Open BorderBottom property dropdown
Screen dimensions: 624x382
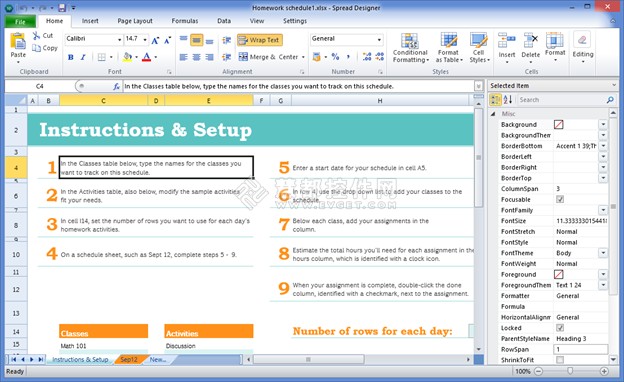(603, 146)
